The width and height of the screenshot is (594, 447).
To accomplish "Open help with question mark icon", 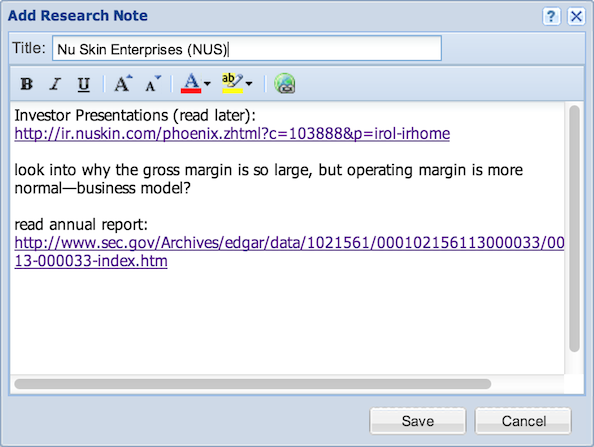I will point(551,16).
